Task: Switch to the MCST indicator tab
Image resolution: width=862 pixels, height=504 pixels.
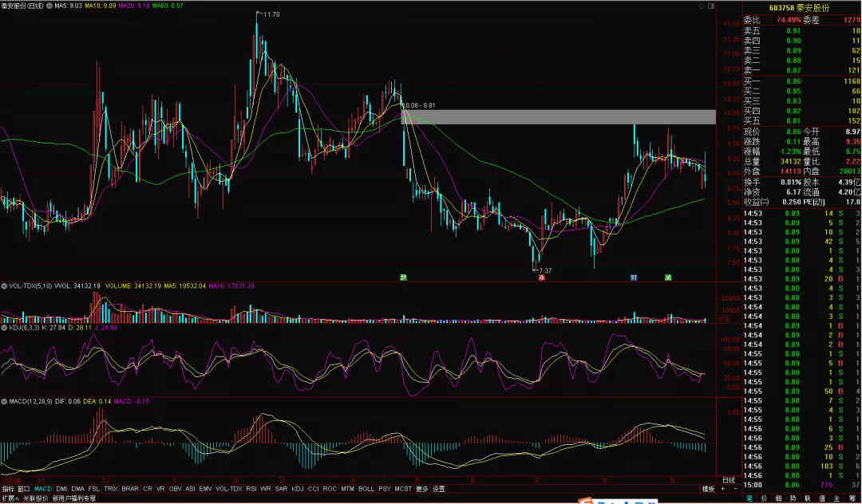Action: coord(403,489)
